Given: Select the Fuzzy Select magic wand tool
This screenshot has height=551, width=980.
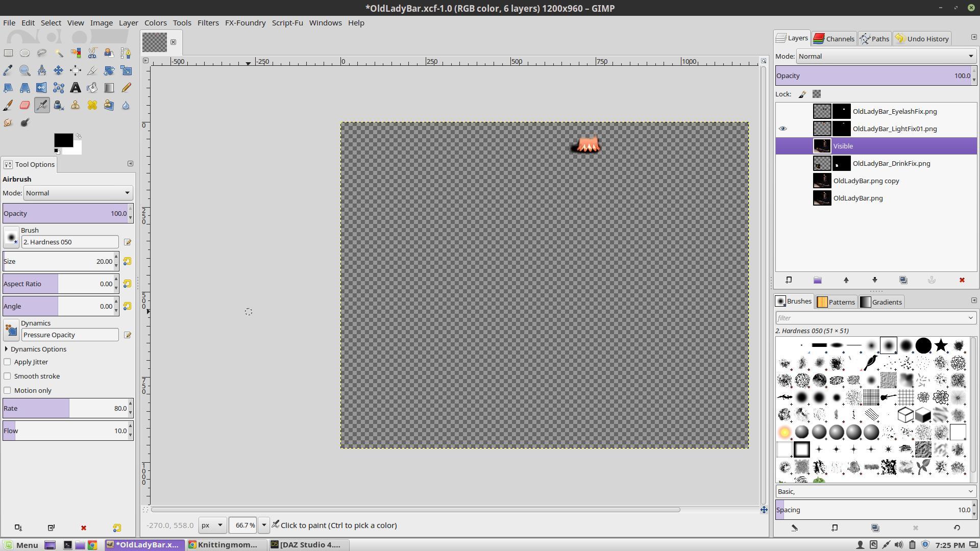Looking at the screenshot, I should pos(59,53).
